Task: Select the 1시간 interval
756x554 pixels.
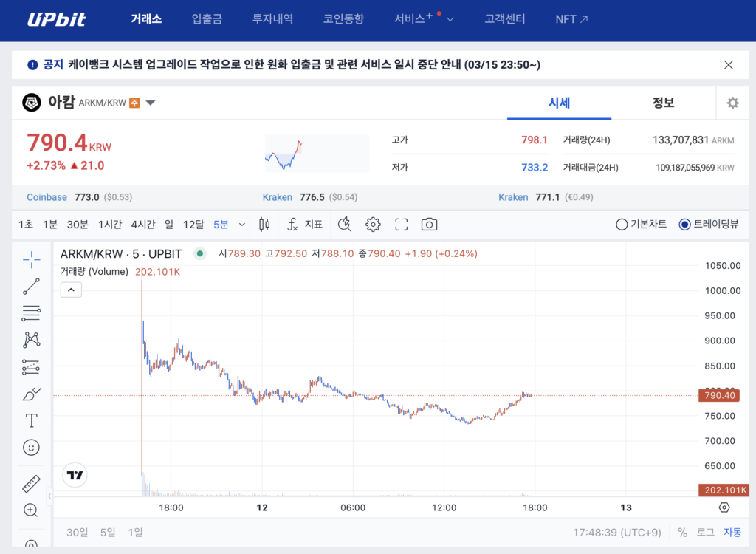Action: 110,225
